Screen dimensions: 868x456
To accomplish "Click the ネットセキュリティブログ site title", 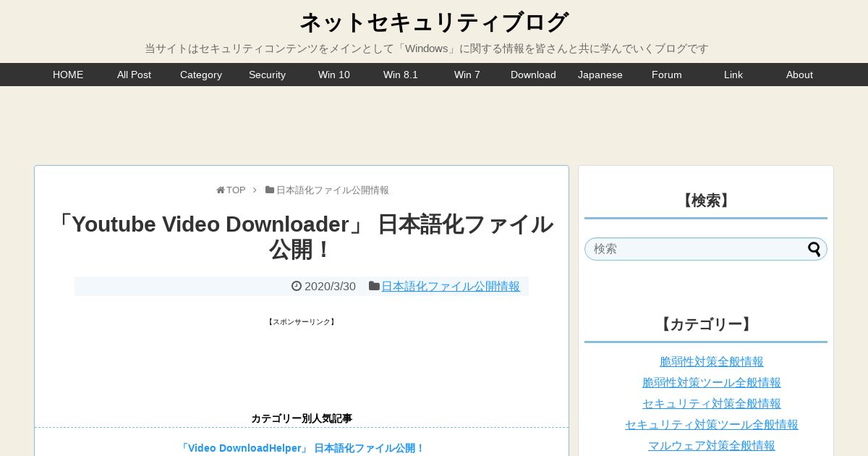I will point(434,22).
